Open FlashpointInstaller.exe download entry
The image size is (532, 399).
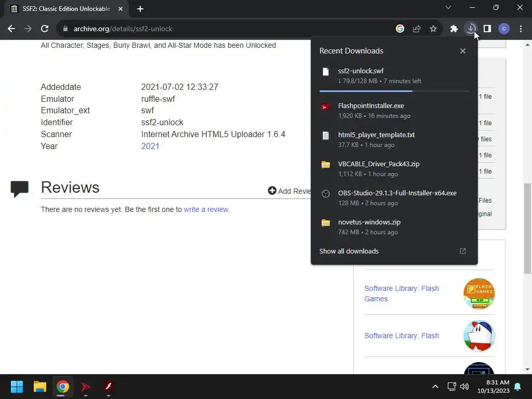click(x=394, y=111)
